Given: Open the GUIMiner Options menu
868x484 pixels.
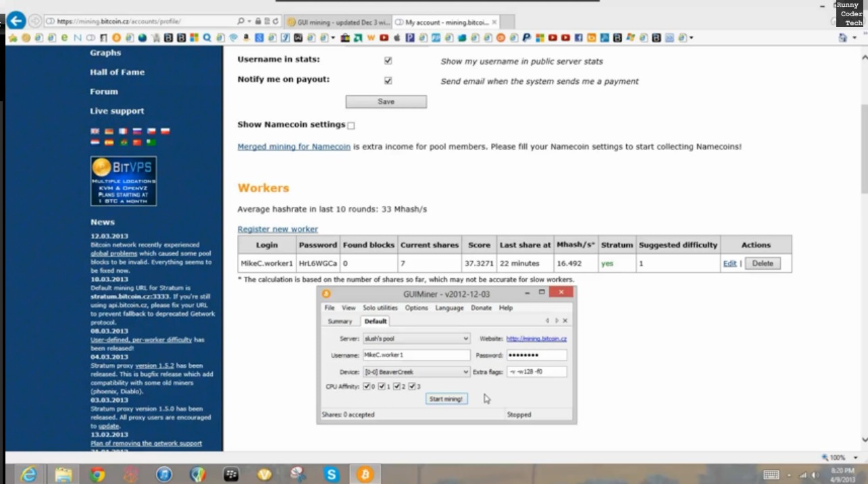Looking at the screenshot, I should [x=416, y=308].
